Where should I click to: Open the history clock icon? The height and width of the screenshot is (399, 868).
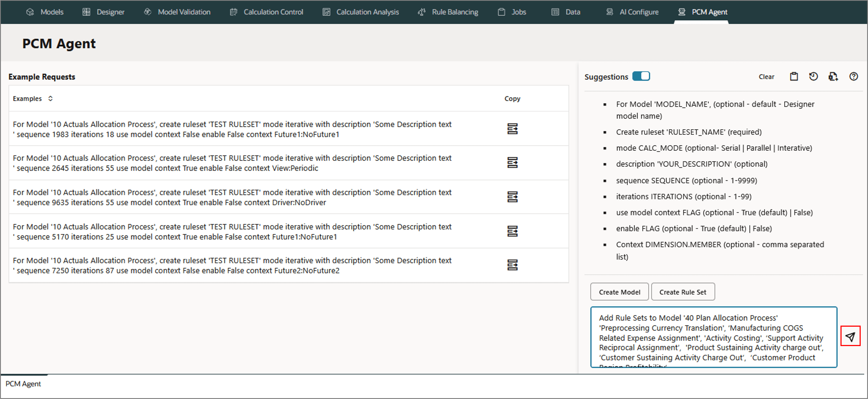(813, 77)
